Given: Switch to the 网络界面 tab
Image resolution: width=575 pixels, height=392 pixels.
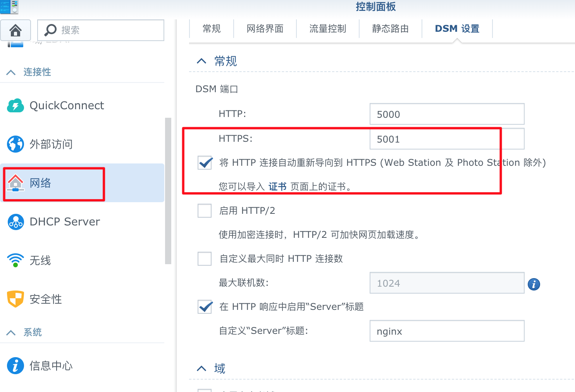Looking at the screenshot, I should [x=265, y=29].
